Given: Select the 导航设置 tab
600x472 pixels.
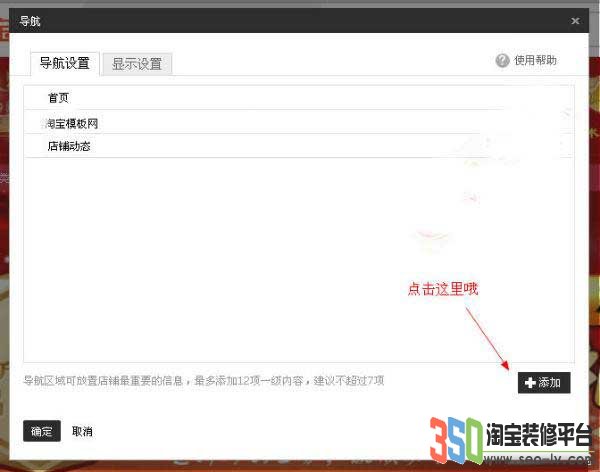Looking at the screenshot, I should pos(64,63).
